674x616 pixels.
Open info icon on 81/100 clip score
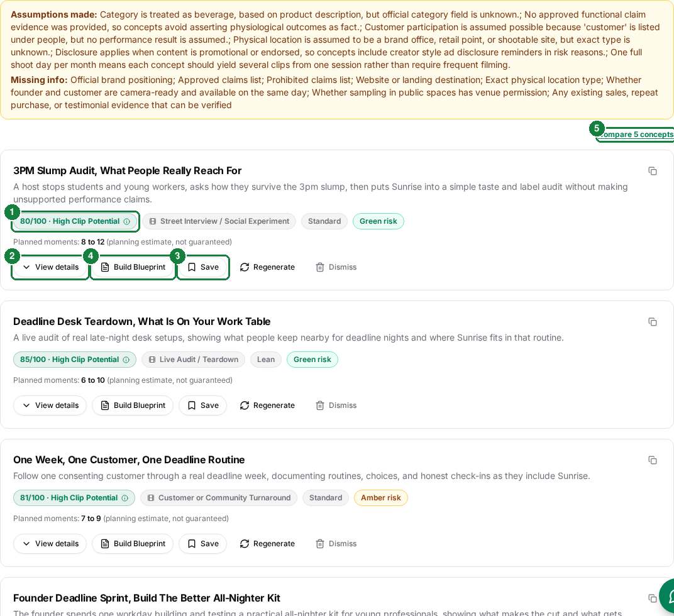(x=124, y=498)
